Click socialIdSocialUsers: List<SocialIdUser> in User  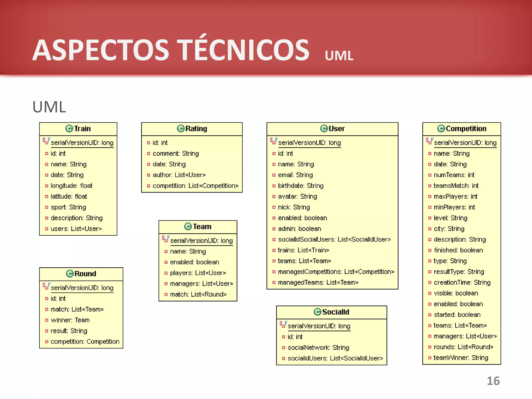pos(334,240)
